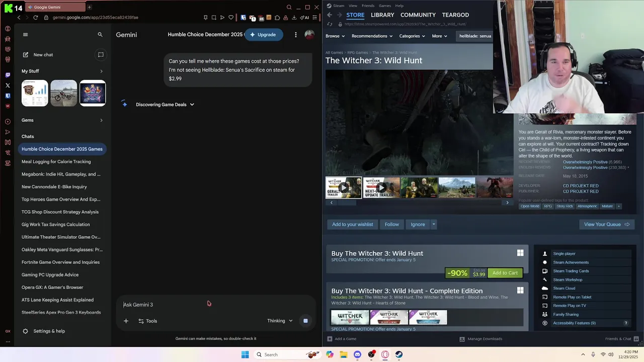Go back in the Steam store navigation
Viewport: 644px width, 362px height.
330,15
